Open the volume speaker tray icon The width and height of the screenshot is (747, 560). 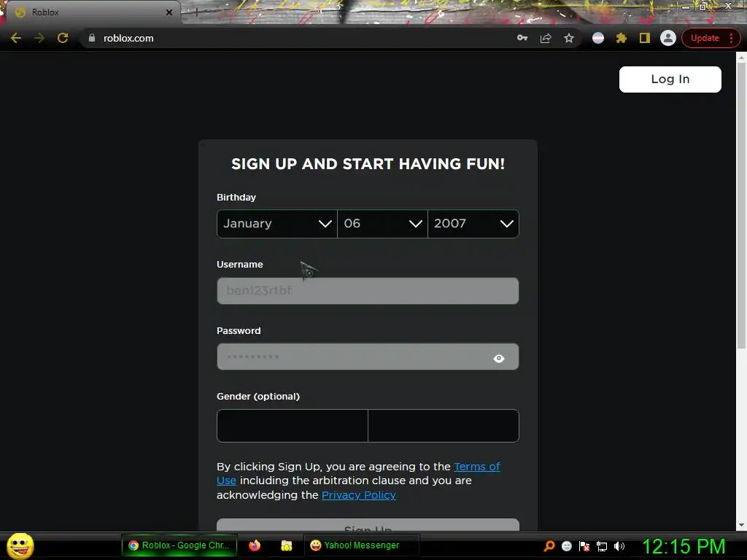coord(619,546)
